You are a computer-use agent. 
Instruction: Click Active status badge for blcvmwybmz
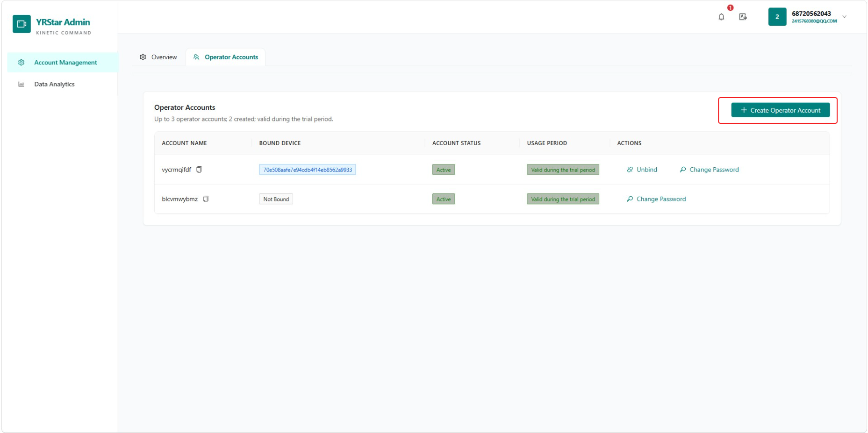(x=444, y=199)
